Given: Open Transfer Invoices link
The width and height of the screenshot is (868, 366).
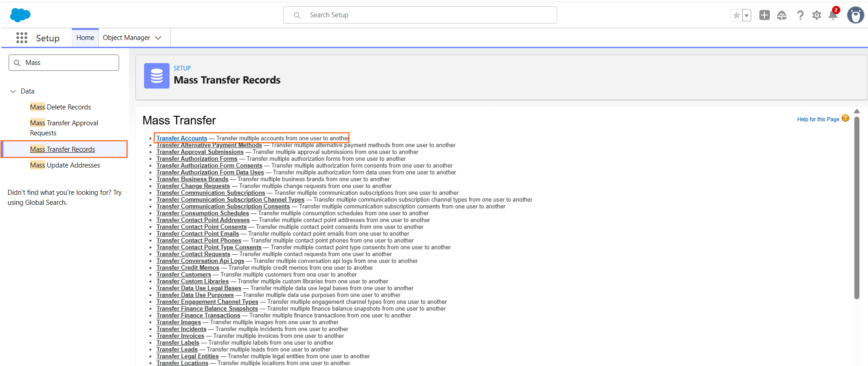Looking at the screenshot, I should point(180,336).
